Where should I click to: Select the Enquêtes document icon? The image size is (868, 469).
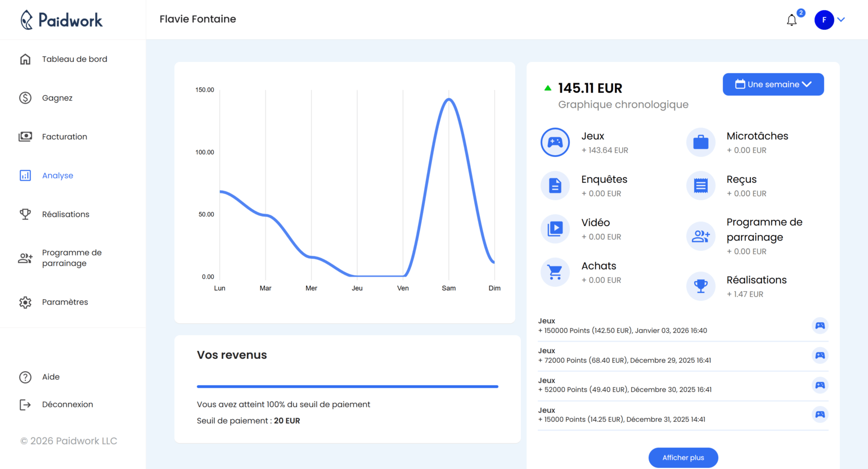click(555, 186)
